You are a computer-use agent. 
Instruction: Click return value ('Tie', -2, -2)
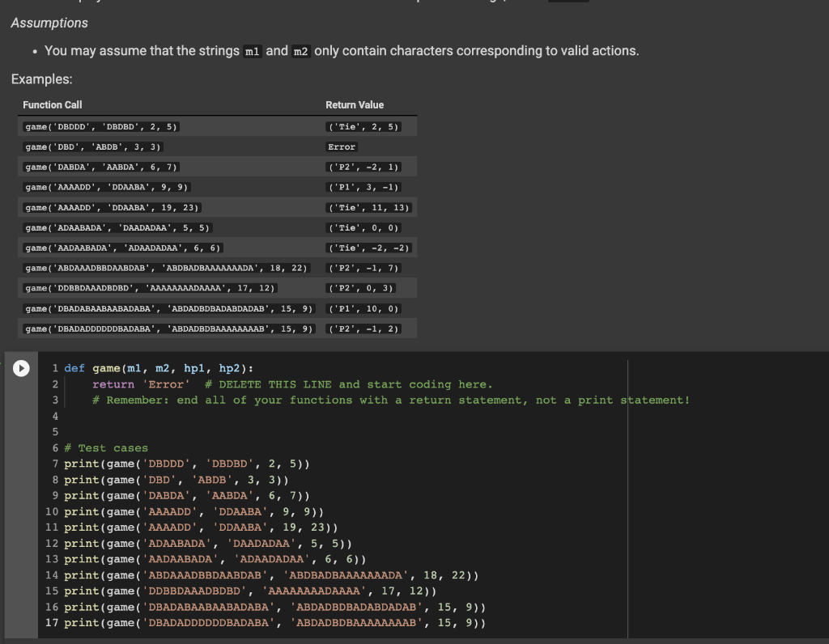369,248
